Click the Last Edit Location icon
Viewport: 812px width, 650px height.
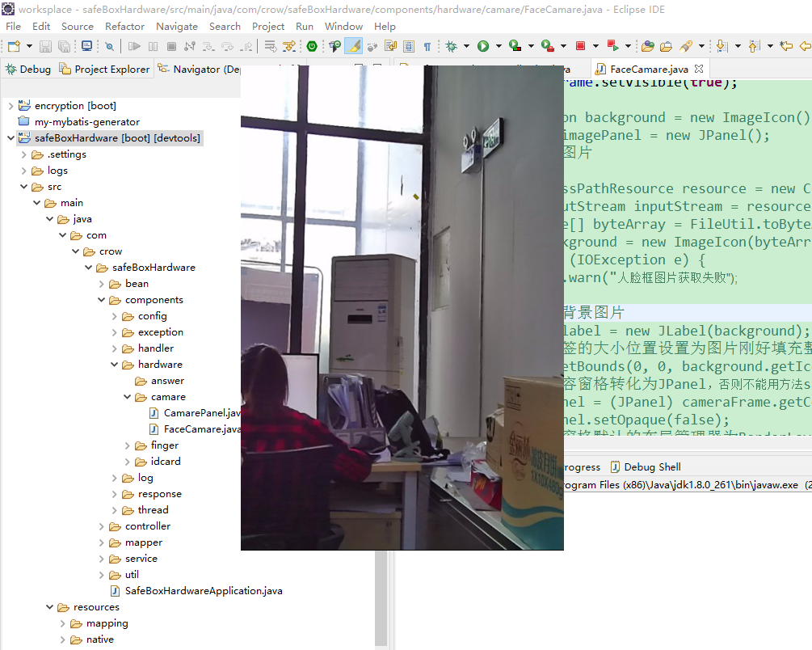[786, 47]
